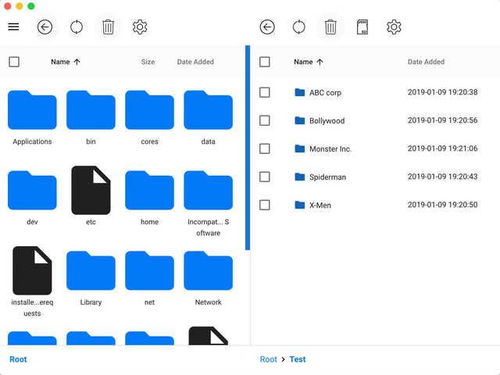The height and width of the screenshot is (375, 500).
Task: Sort left pane by Date Added
Action: (195, 62)
